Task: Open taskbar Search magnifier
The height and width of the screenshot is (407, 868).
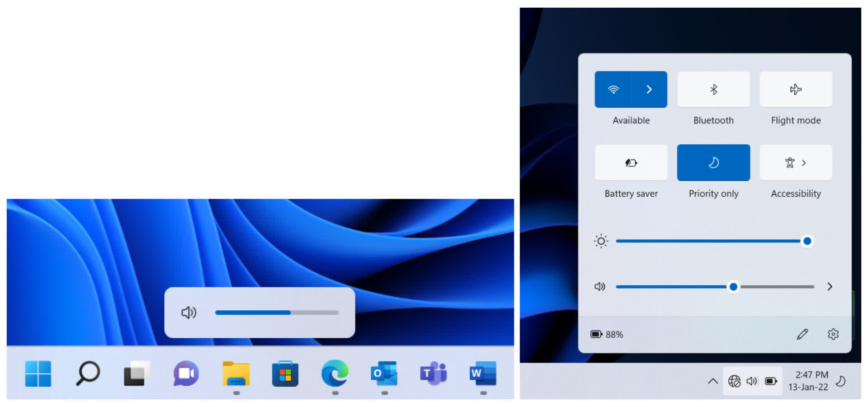Action: 88,374
